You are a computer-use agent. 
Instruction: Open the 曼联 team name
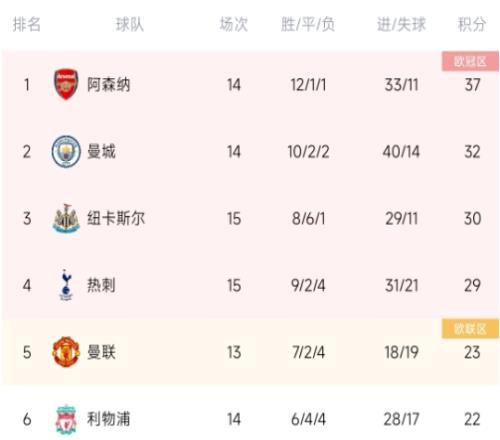point(101,352)
